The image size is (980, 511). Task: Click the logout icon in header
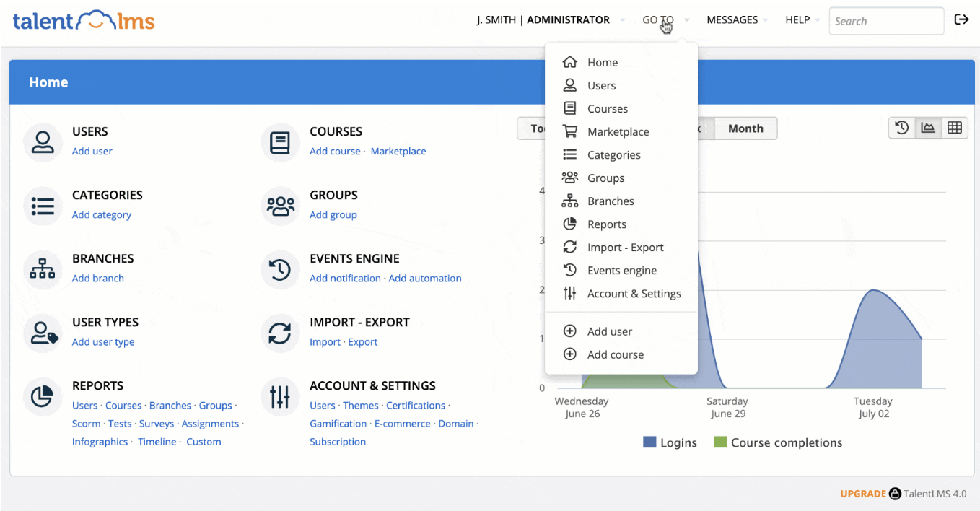[961, 19]
